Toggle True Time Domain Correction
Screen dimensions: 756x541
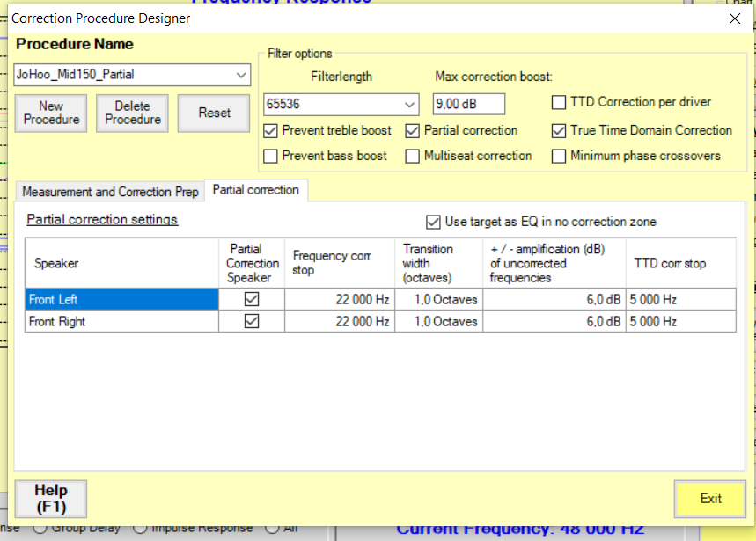pos(559,131)
